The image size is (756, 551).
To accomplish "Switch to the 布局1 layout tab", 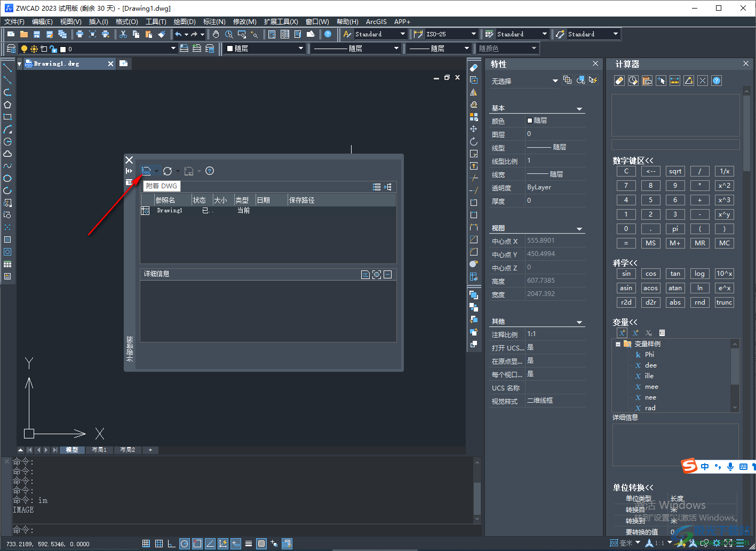I will 99,450.
